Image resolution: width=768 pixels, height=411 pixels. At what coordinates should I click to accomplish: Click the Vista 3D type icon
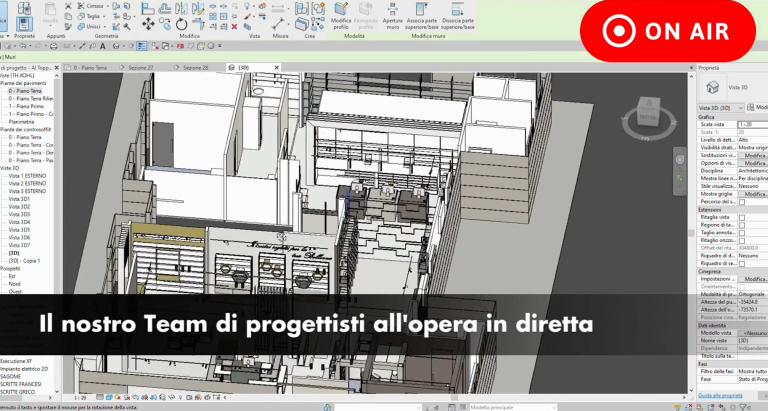tap(711, 87)
